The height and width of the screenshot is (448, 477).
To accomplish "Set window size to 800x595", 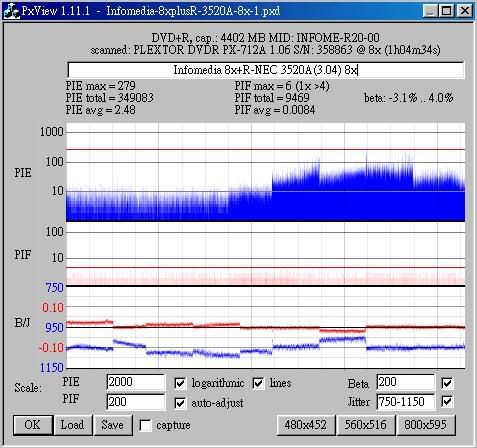I will click(x=426, y=425).
